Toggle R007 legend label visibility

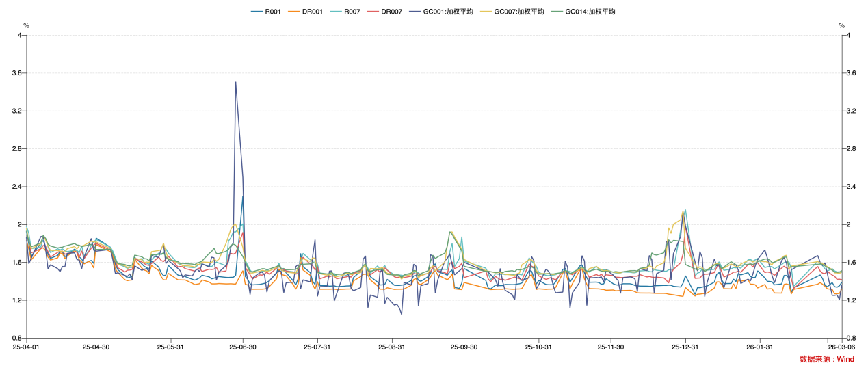(352, 12)
